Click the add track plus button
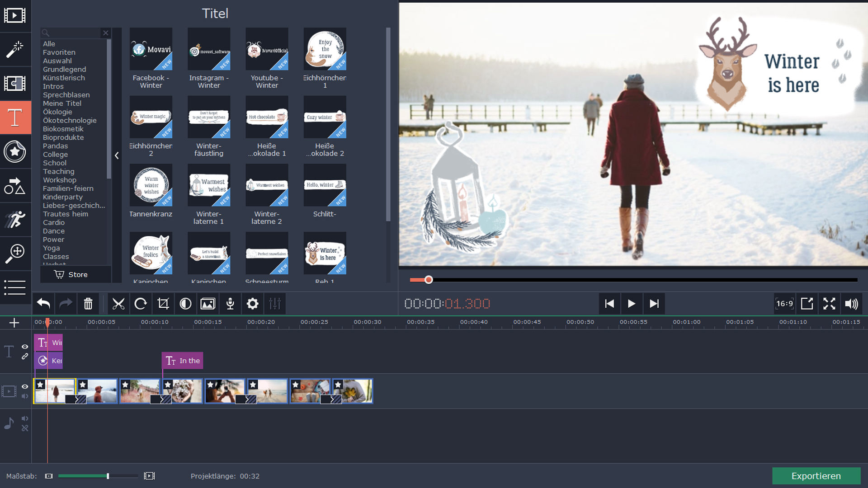The width and height of the screenshot is (868, 488). pyautogui.click(x=14, y=323)
